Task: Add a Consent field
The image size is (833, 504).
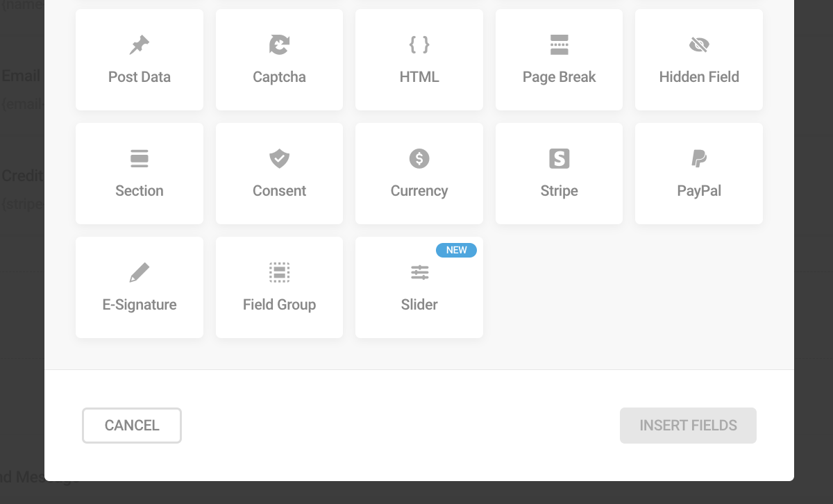Action: click(x=279, y=173)
